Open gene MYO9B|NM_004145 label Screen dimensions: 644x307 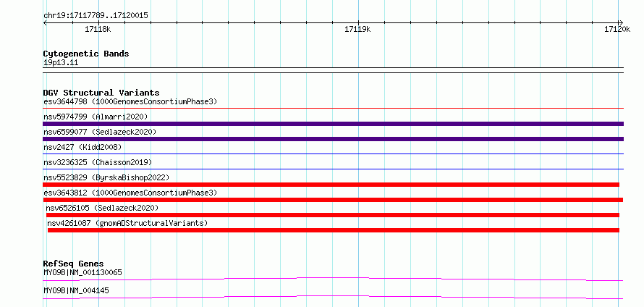76,291
